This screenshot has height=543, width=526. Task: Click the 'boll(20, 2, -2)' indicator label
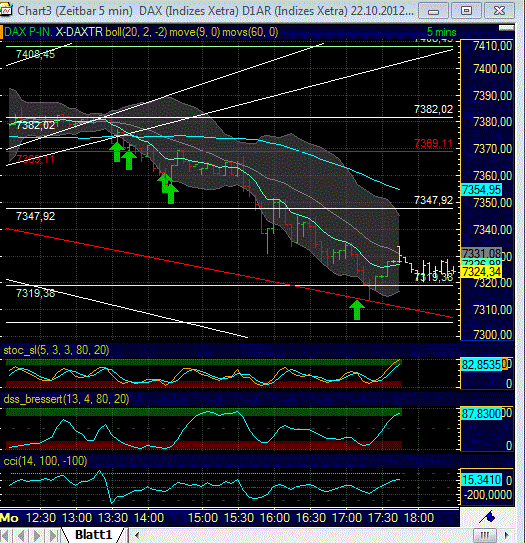(x=136, y=32)
